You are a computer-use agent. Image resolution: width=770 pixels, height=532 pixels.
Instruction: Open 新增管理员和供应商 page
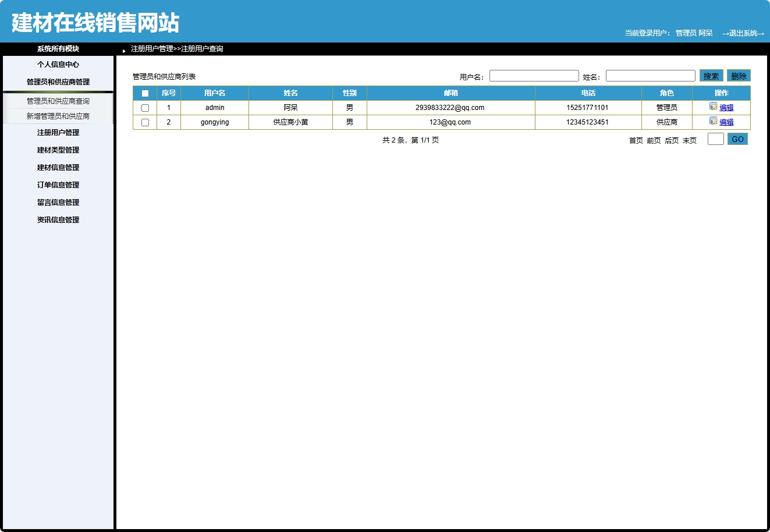click(57, 115)
